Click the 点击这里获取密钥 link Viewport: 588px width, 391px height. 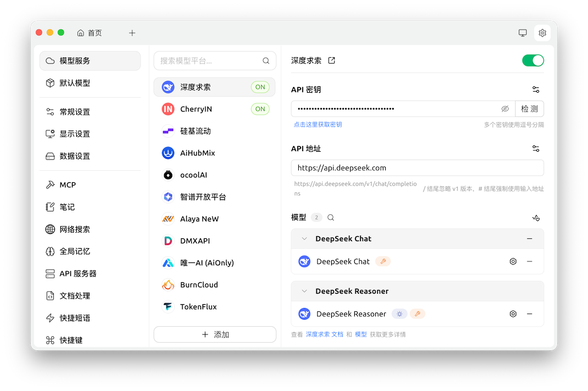click(x=318, y=125)
